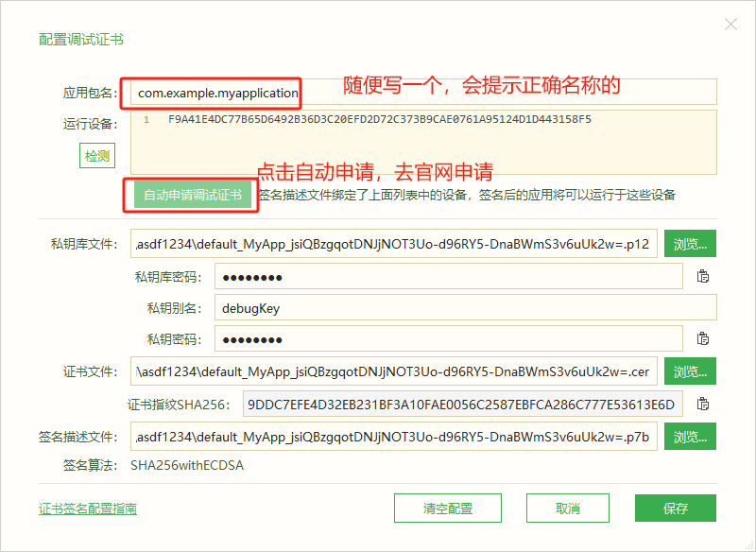
Task: Click 检测 to detect connected device
Action: click(96, 156)
